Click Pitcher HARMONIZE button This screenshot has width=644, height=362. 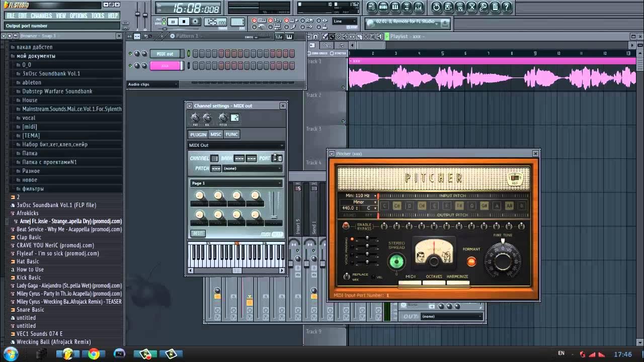pos(457,282)
